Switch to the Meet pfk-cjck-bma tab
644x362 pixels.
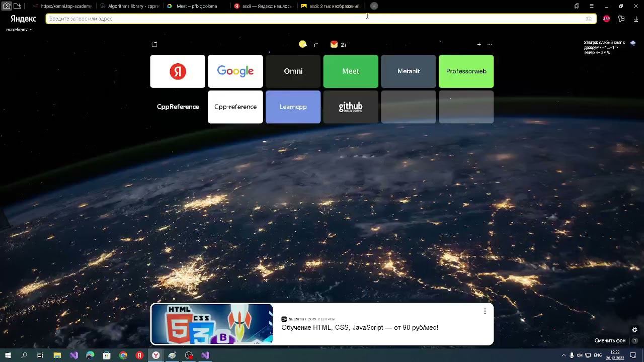[196, 6]
